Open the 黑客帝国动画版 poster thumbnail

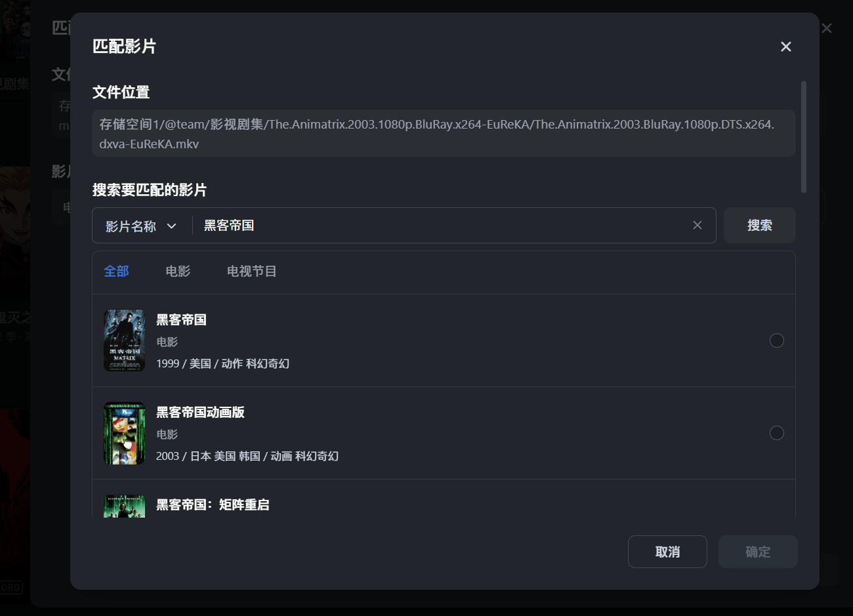(x=124, y=433)
